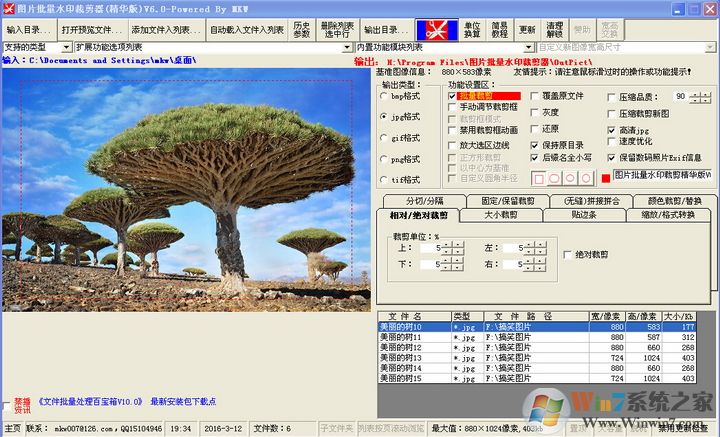720x437 pixels.
Task: Click the 历史参数 history parameters button
Action: (302, 29)
